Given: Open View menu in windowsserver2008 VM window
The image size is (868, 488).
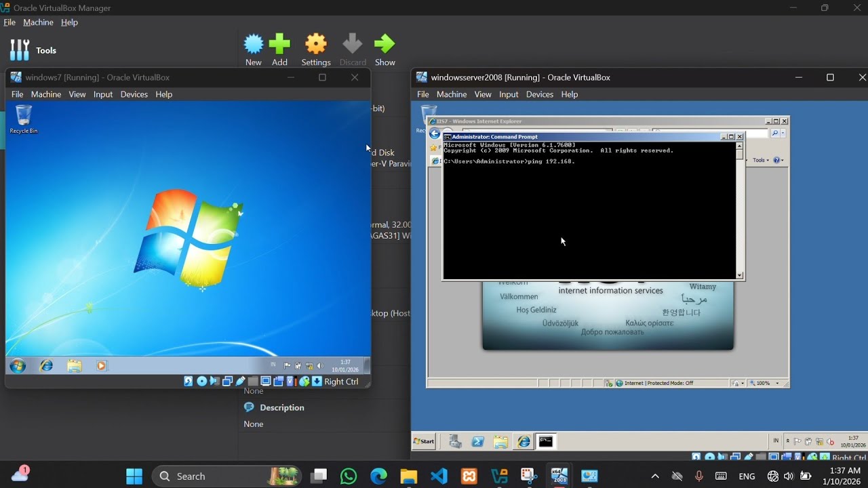Looking at the screenshot, I should pos(483,94).
